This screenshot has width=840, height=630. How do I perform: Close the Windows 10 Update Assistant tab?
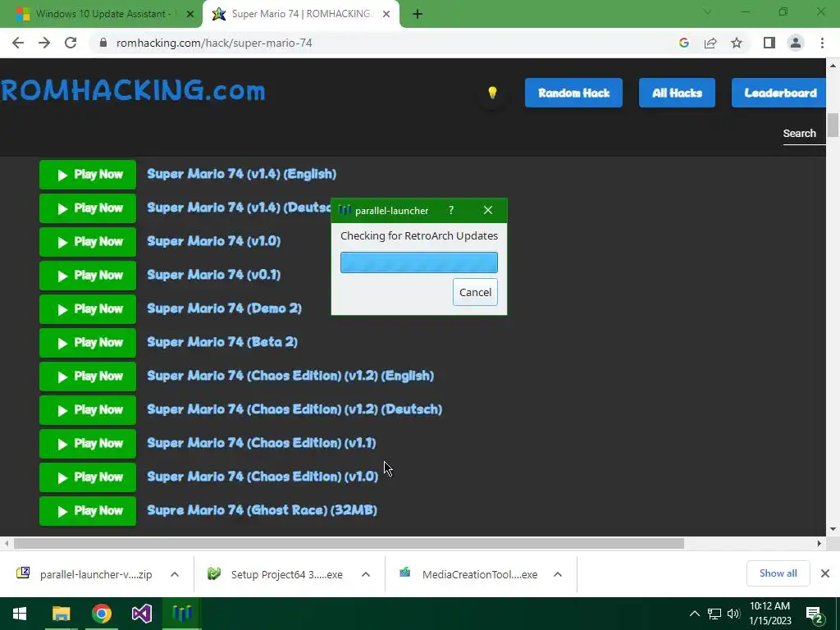point(189,14)
